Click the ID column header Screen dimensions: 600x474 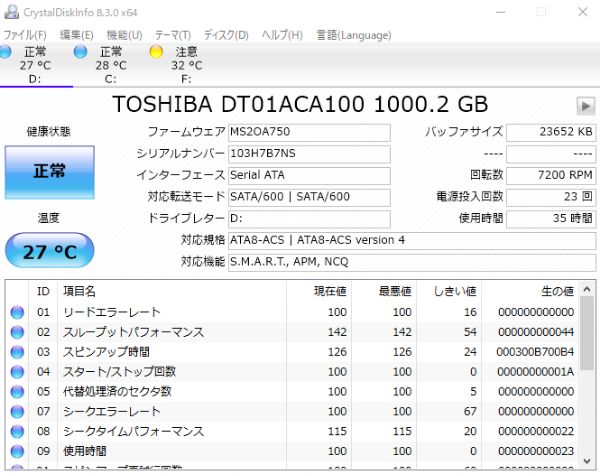43,292
